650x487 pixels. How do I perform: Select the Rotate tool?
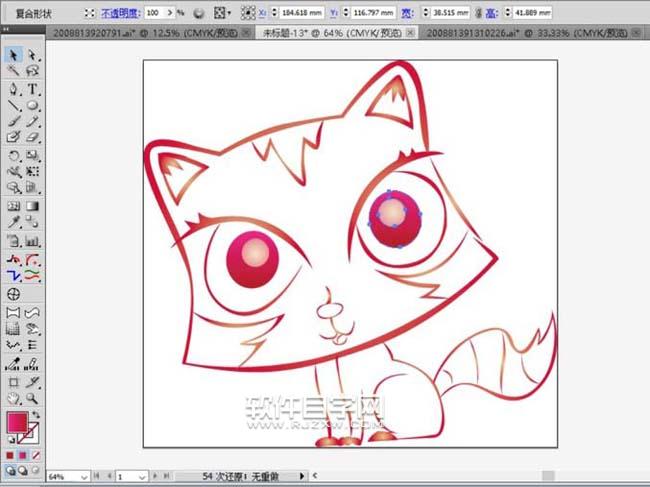(13, 155)
